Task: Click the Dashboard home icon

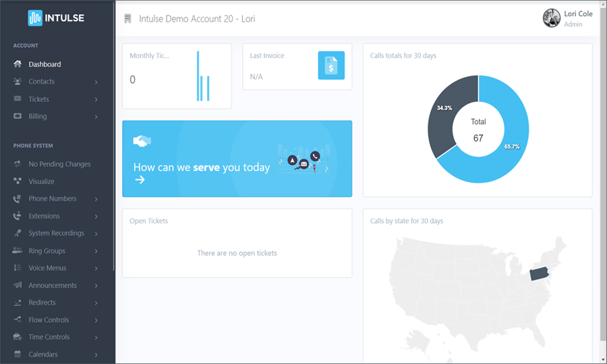Action: (18, 64)
